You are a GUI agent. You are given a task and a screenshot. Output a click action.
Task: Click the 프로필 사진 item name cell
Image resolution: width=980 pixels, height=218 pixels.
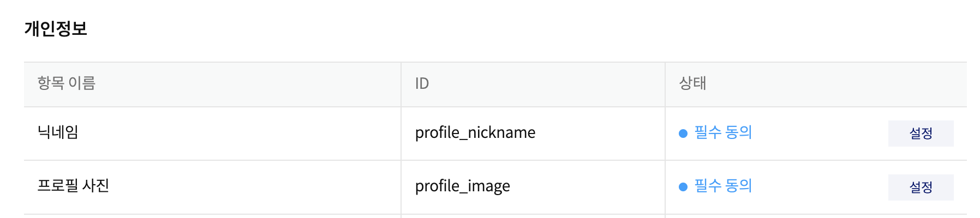pyautogui.click(x=73, y=186)
